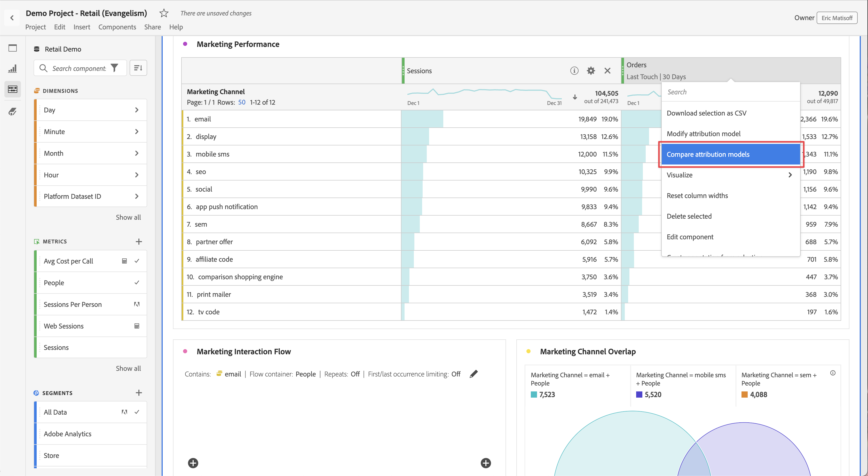Screen dimensions: 868x476
Task: Click the favorite star icon next to project title
Action: click(164, 13)
